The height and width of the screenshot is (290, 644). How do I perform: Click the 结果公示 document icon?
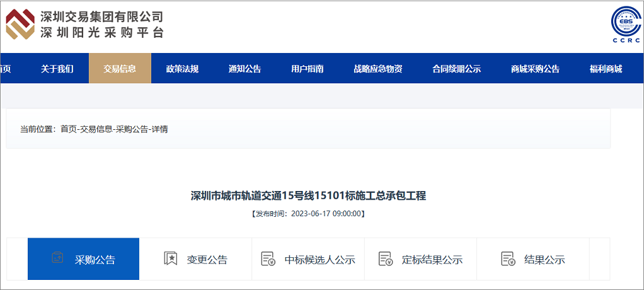508,258
